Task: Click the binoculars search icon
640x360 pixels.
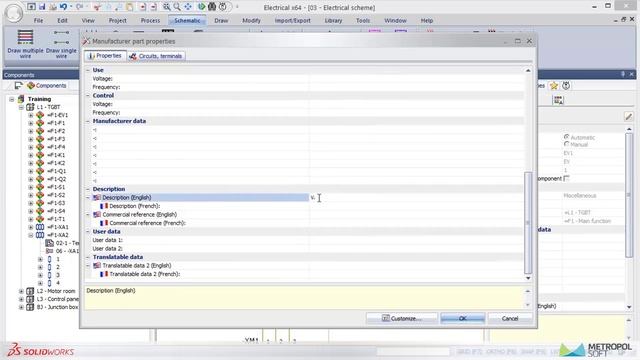Action: [212, 7]
